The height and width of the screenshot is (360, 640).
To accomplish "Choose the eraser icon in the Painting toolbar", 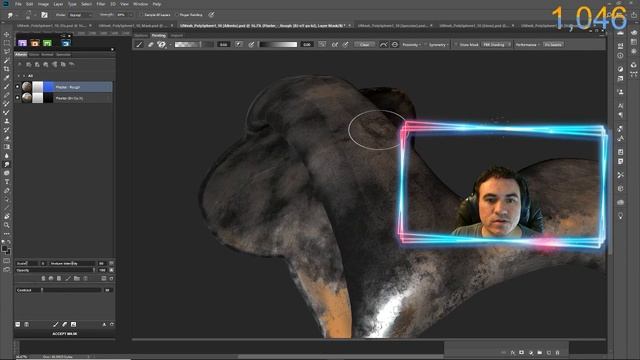I will coord(151,44).
